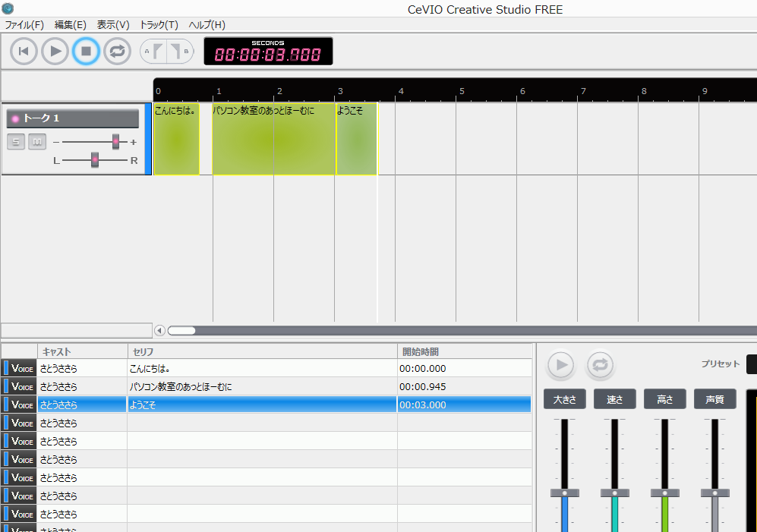Select the パソコン教室のあっとほーむに timeline clip
This screenshot has width=757, height=532.
coord(274,139)
